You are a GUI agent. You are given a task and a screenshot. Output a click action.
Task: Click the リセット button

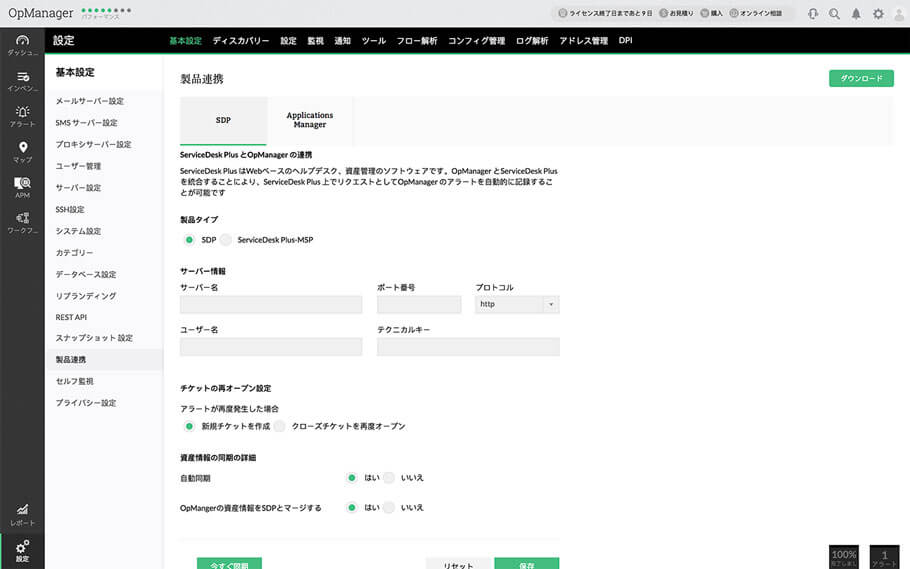459,564
